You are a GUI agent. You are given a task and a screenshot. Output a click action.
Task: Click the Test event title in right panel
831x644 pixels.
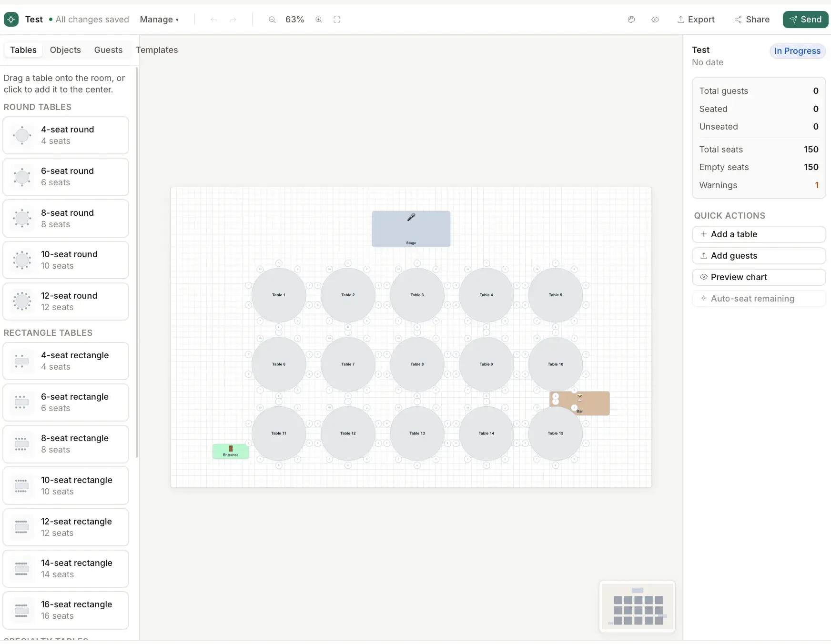(x=700, y=50)
